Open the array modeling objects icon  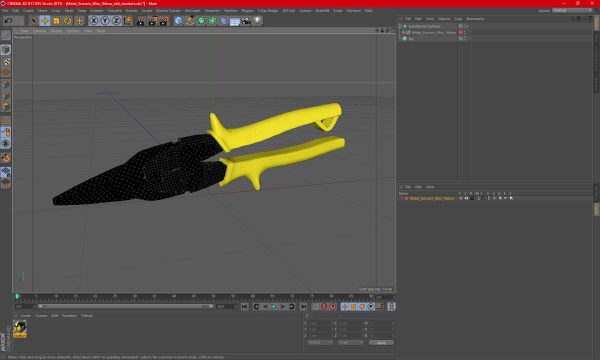tap(212, 21)
